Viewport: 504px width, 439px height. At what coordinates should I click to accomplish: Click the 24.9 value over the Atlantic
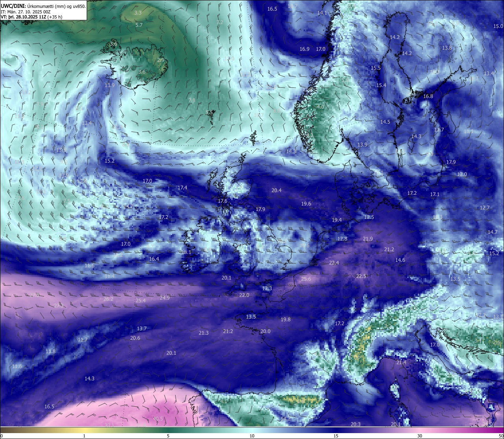pos(165,298)
